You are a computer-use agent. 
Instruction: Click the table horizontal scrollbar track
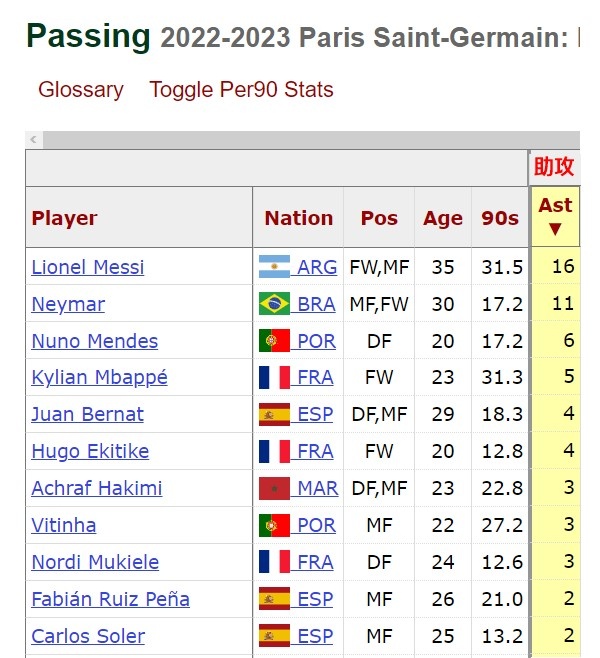click(311, 140)
